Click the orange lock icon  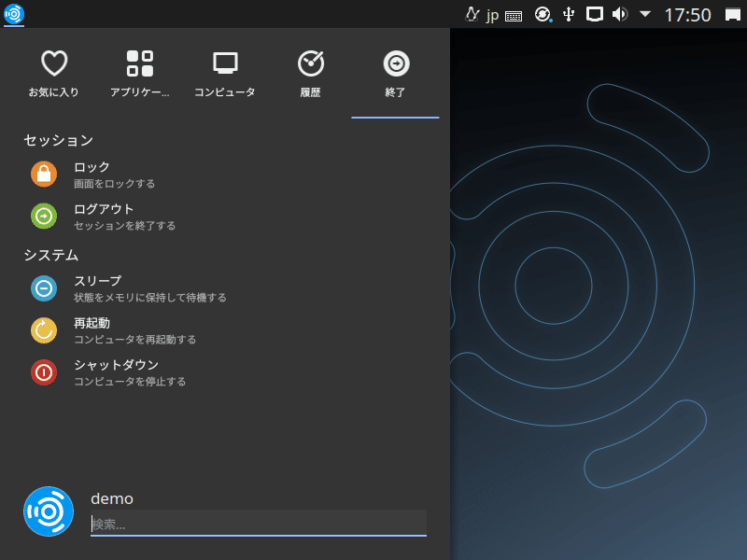click(x=44, y=175)
